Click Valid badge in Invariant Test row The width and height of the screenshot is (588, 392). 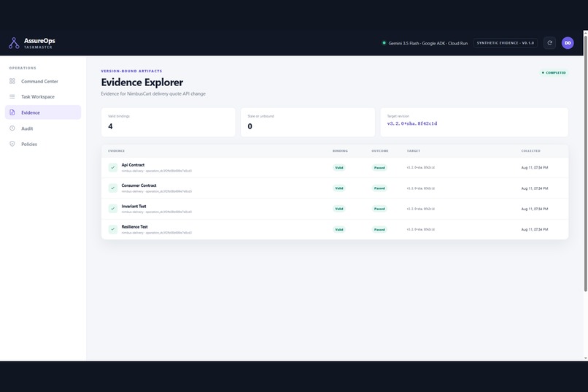coord(339,209)
